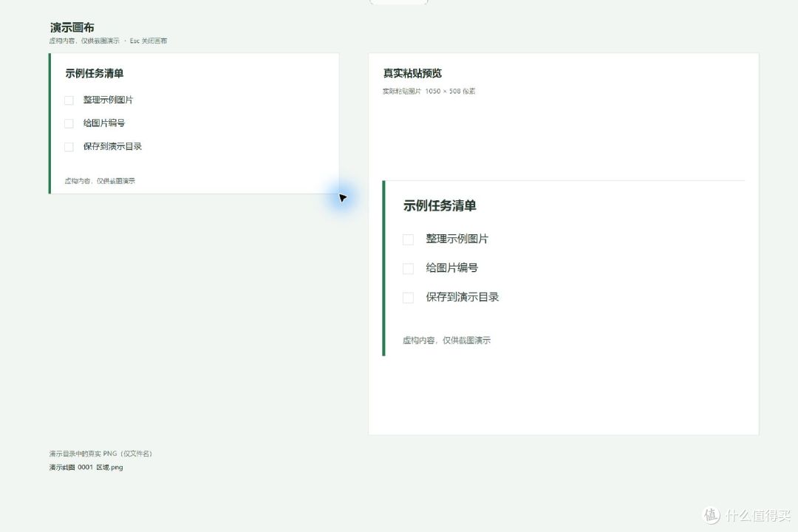Click the 给图片编号 label in the pasted preview

[452, 267]
